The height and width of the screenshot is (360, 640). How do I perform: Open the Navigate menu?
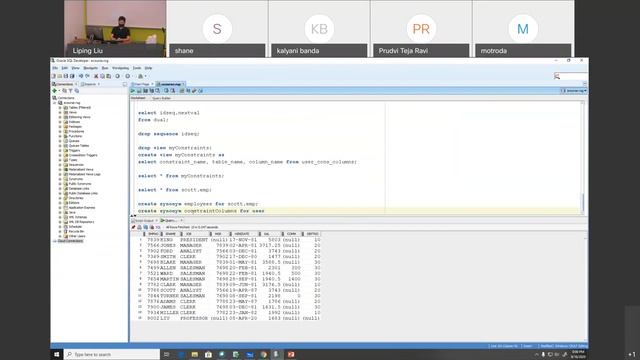91,68
